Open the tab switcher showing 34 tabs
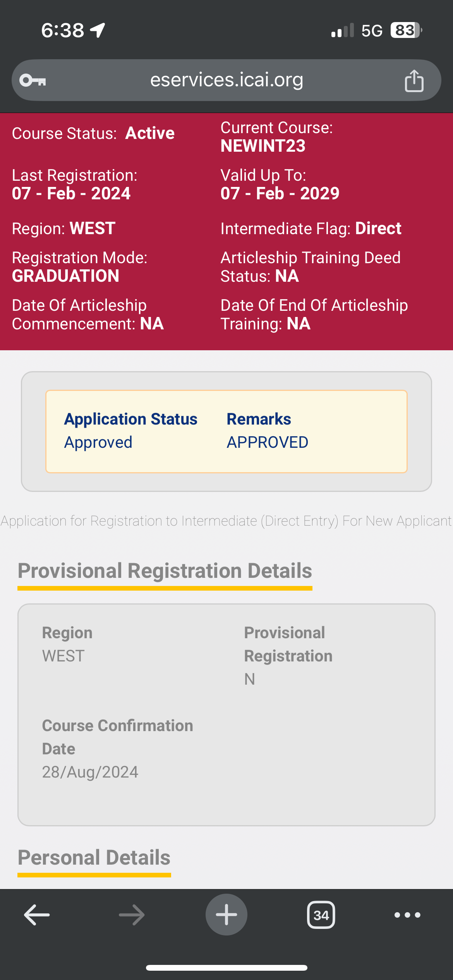Image resolution: width=453 pixels, height=980 pixels. click(x=321, y=915)
